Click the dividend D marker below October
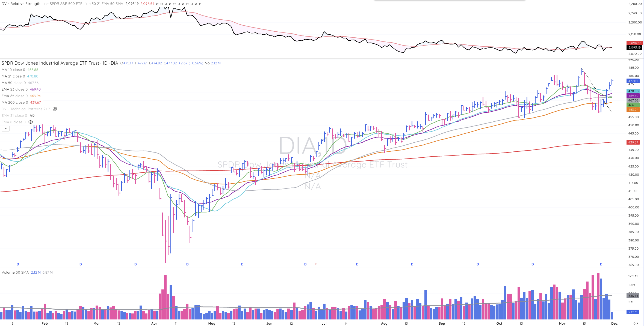This screenshot has height=326, width=644. pyautogui.click(x=533, y=264)
